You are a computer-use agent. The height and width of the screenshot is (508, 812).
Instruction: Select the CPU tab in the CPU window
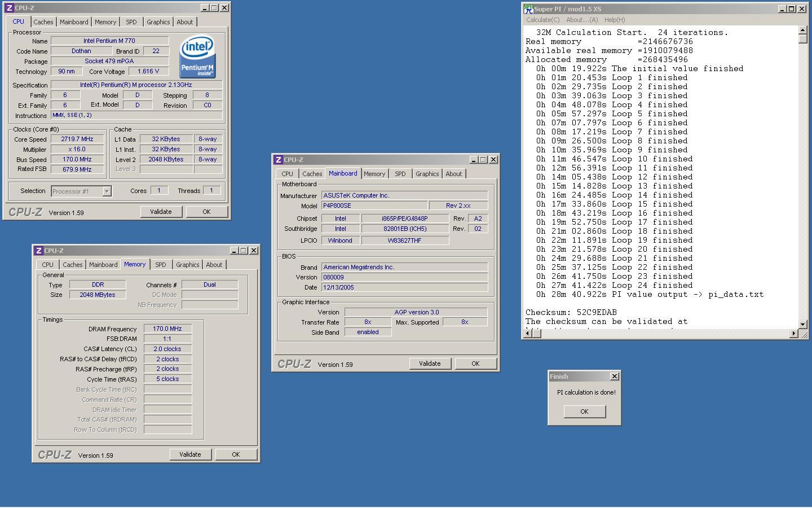(19, 21)
